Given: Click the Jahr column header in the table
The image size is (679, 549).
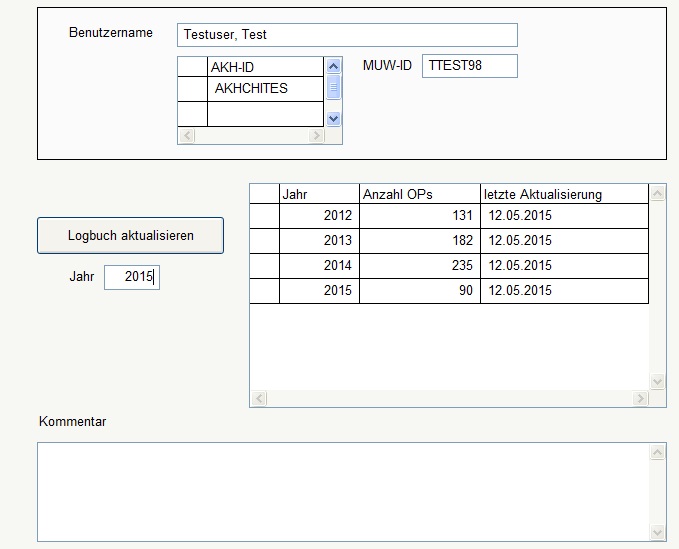Looking at the screenshot, I should [x=318, y=194].
